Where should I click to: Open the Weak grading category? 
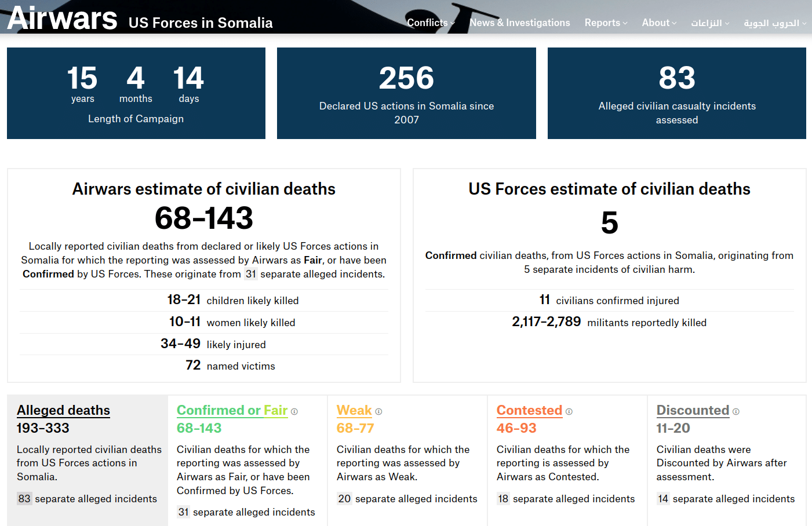(354, 410)
